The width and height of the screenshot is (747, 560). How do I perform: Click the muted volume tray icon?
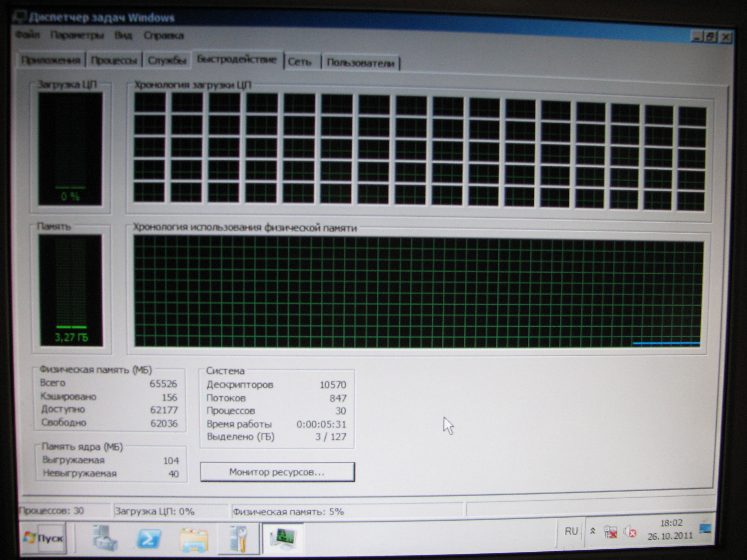click(x=630, y=532)
